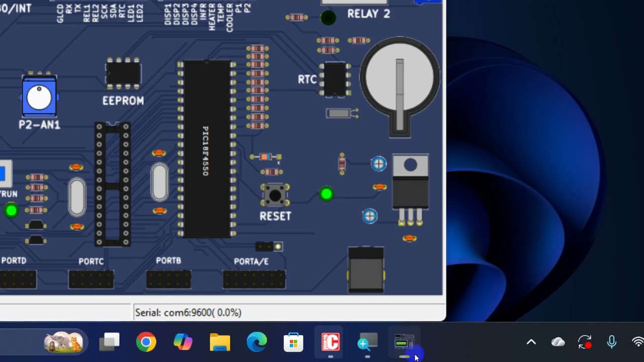
Task: Toggle the jumper below the RESET button
Action: [x=269, y=246]
